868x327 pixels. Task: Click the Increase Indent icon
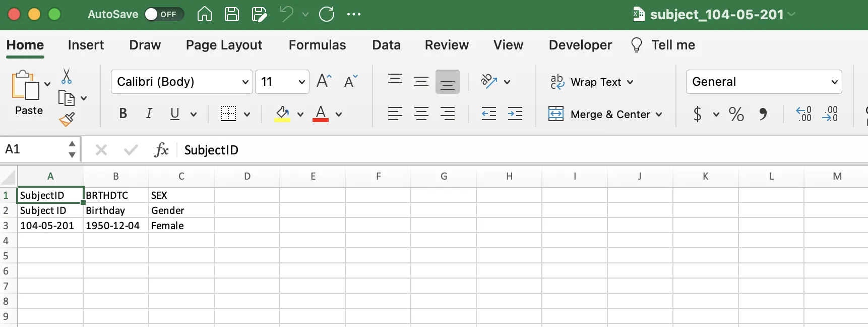pos(515,114)
